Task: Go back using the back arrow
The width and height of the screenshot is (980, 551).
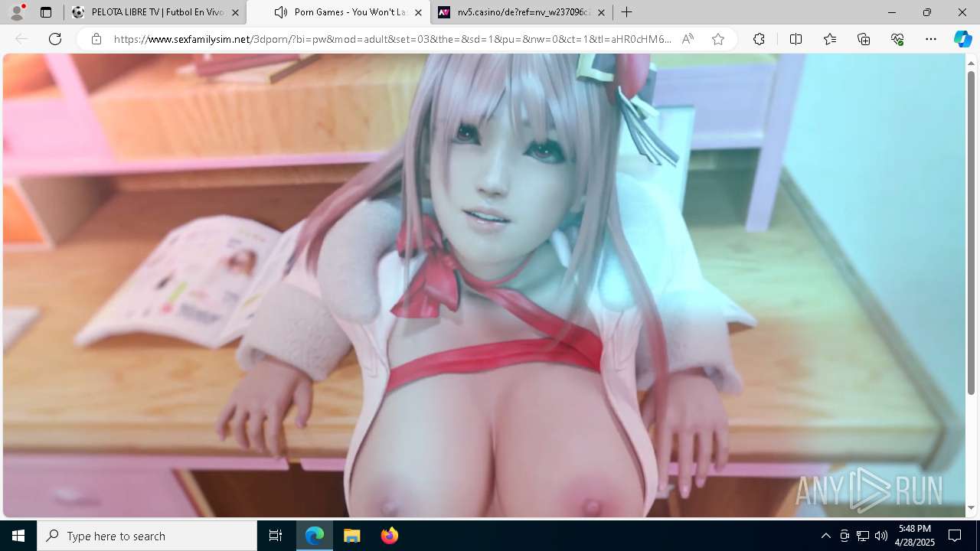Action: [x=21, y=39]
